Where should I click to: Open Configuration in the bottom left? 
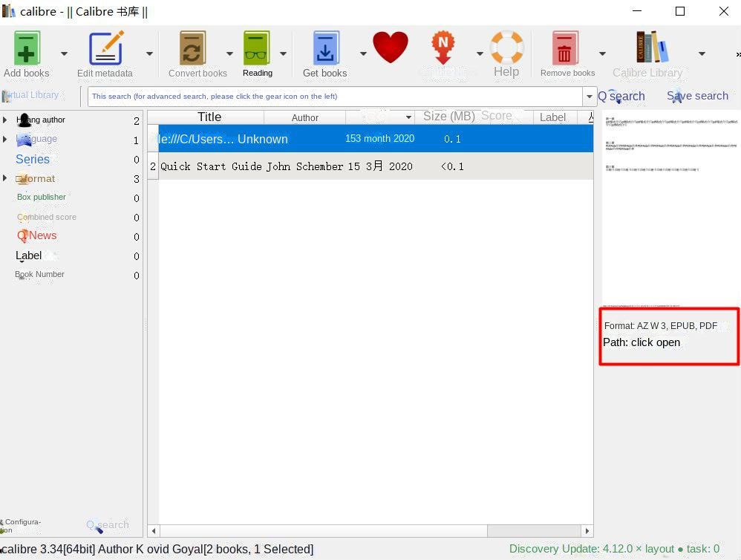[x=21, y=524]
